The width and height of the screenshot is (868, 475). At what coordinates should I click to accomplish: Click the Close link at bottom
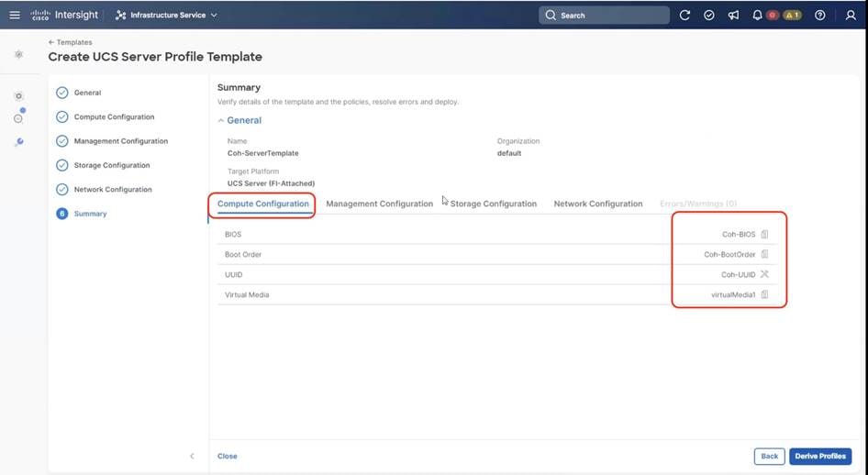(x=227, y=456)
